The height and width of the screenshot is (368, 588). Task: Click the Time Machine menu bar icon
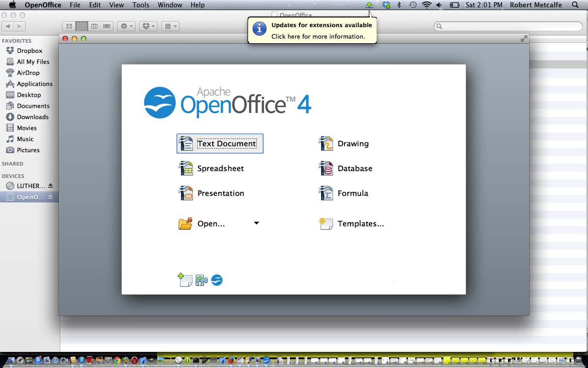point(413,5)
